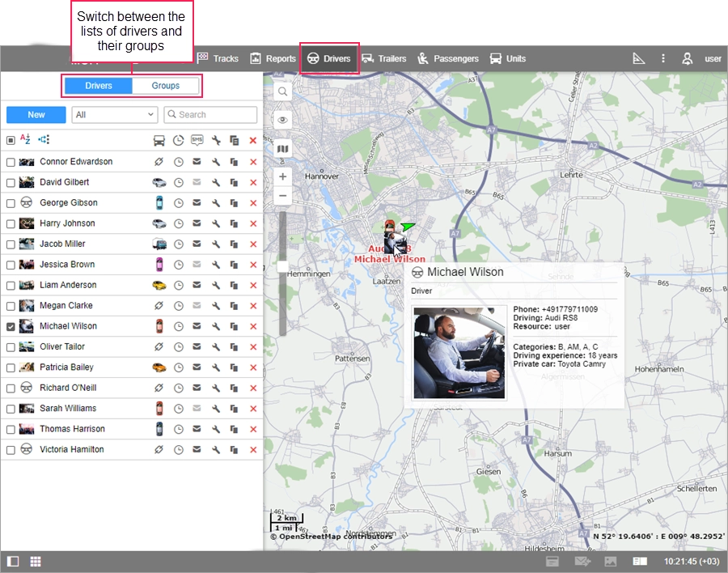Screen dimensions: 728x573
Task: Click the header red delete icon
Action: click(253, 140)
